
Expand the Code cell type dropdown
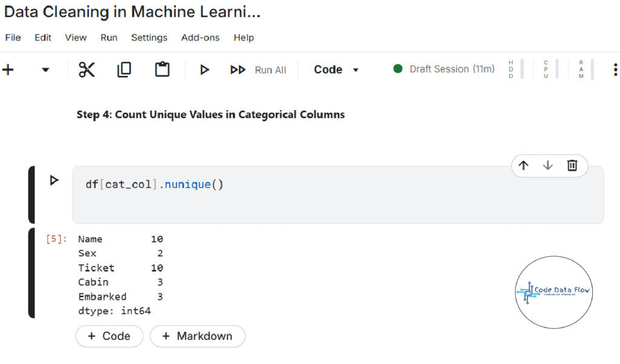(x=336, y=70)
